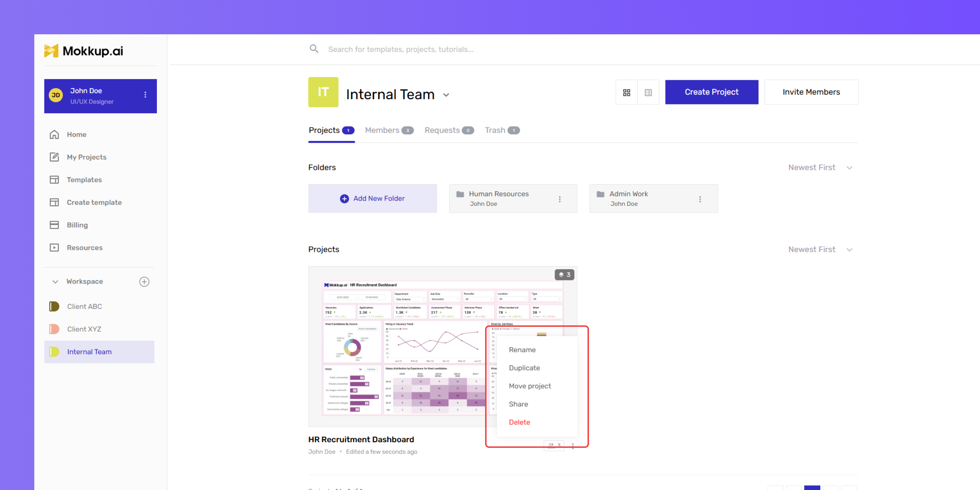Click 'UI/UX Designer' subtitle text
The height and width of the screenshot is (490, 980).
[x=92, y=102]
